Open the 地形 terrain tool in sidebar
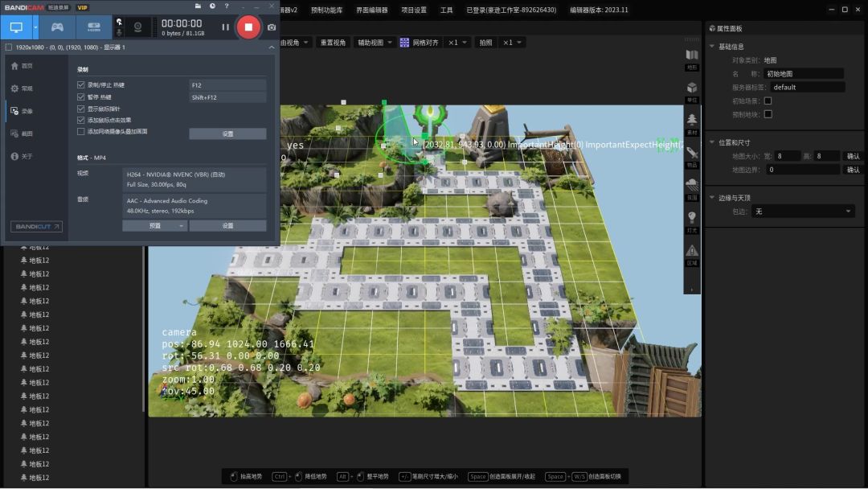This screenshot has height=489, width=868. tap(691, 58)
